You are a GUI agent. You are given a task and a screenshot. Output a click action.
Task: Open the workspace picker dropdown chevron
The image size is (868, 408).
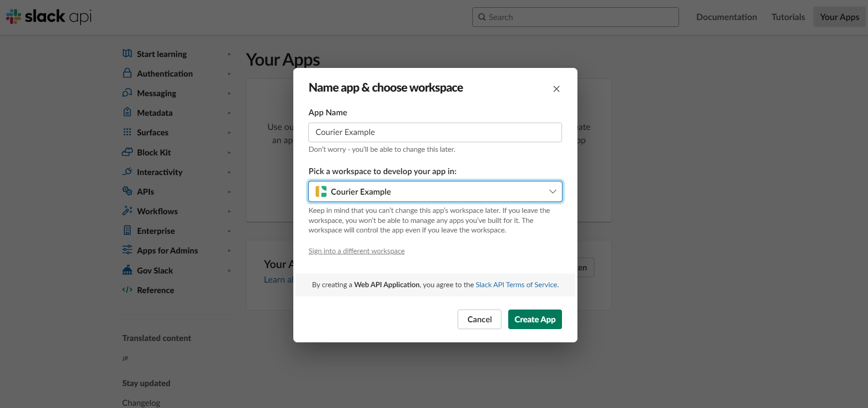coord(553,191)
